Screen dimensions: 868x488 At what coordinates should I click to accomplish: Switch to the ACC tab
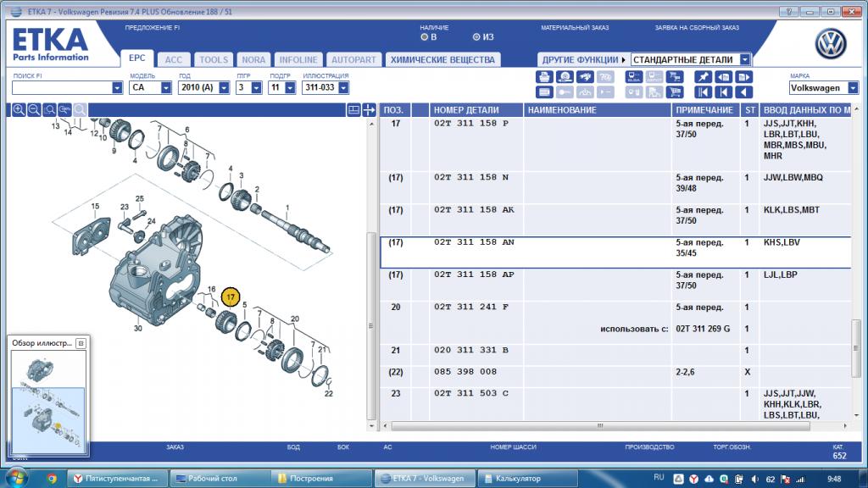tap(174, 60)
